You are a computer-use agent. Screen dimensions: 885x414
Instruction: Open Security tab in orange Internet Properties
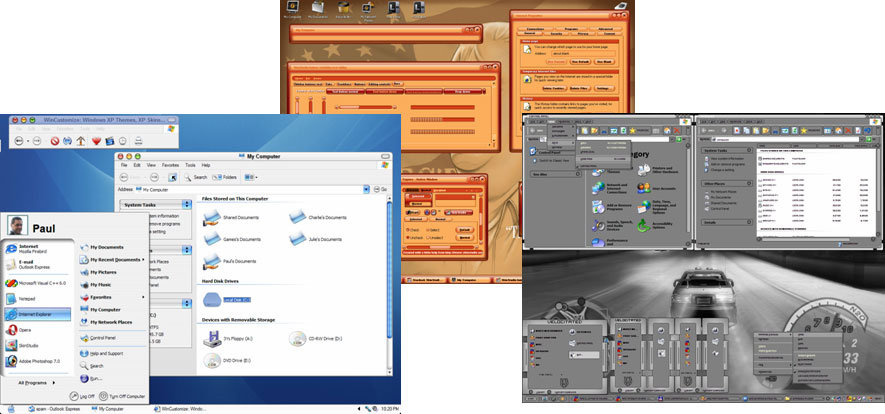click(x=556, y=34)
